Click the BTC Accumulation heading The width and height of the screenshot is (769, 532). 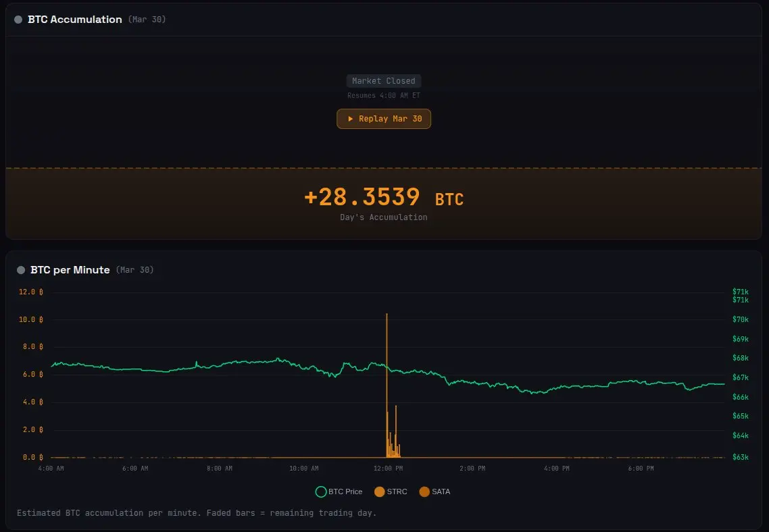click(x=74, y=20)
